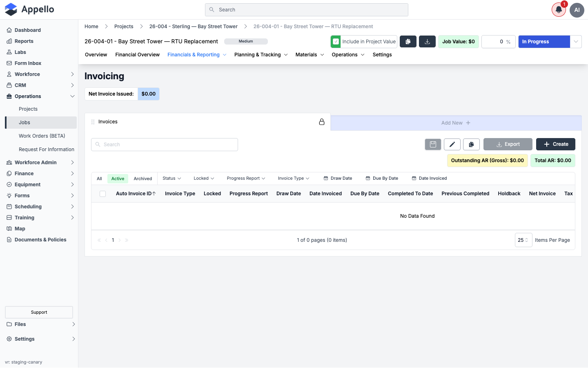Click the Labs flask icon
Image resolution: width=588 pixels, height=375 pixels.
coord(9,52)
